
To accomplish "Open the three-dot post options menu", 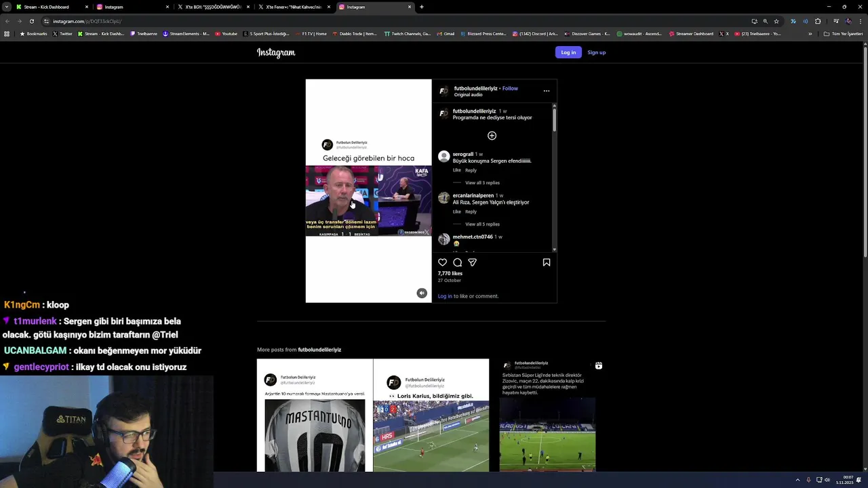I will click(x=547, y=91).
